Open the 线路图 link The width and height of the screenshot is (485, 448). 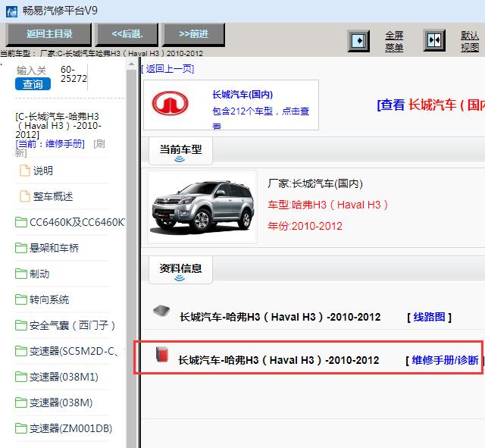(x=429, y=317)
